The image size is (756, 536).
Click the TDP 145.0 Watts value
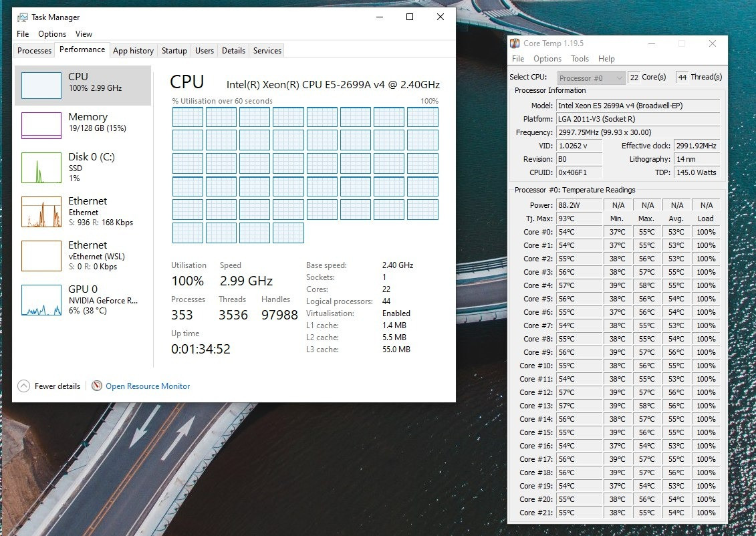click(697, 172)
